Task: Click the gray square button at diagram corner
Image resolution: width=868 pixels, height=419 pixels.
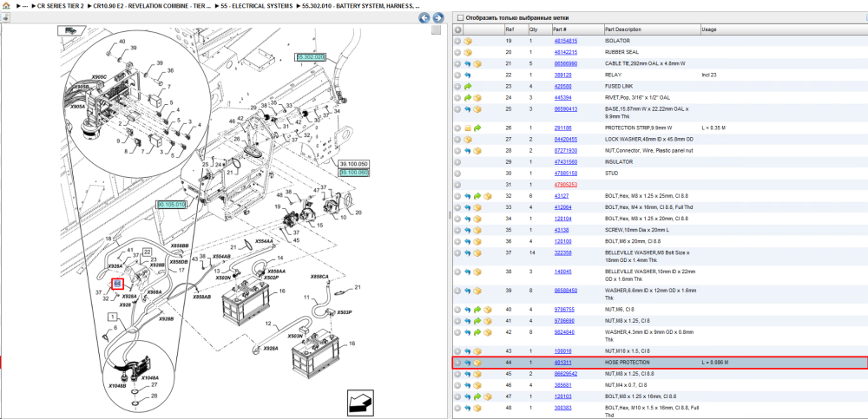Action: tap(437, 29)
